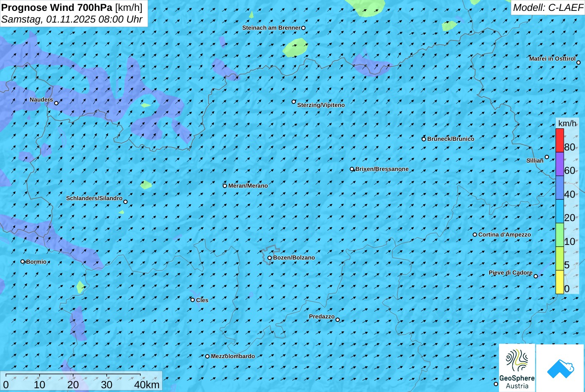Click the date 'Samstag, 01.11.2025 08:00 Uhr'
This screenshot has height=392, width=585.
tap(72, 19)
